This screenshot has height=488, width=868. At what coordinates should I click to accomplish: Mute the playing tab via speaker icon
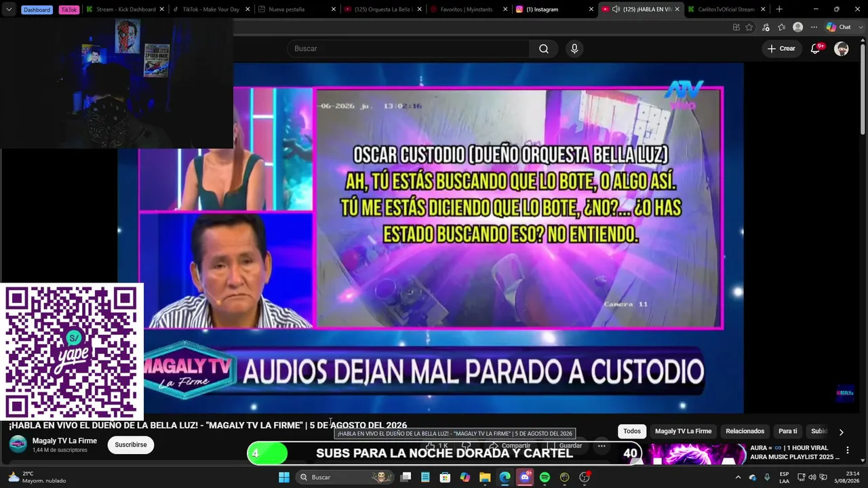tap(616, 9)
